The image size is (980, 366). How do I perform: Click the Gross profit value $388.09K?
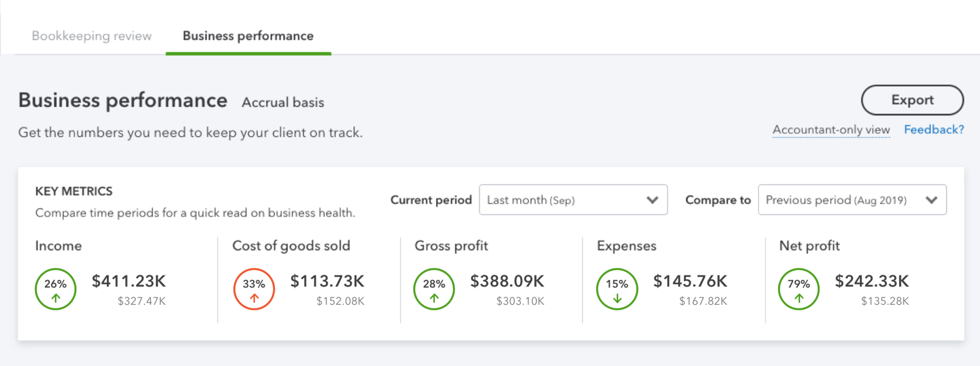coord(507,281)
